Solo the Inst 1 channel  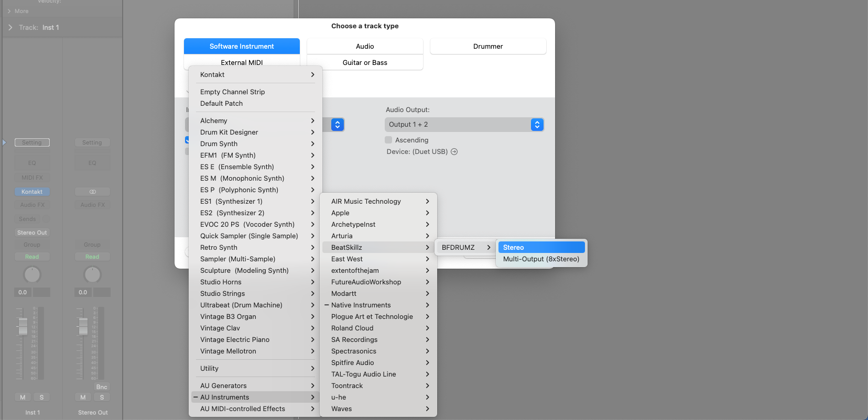42,397
